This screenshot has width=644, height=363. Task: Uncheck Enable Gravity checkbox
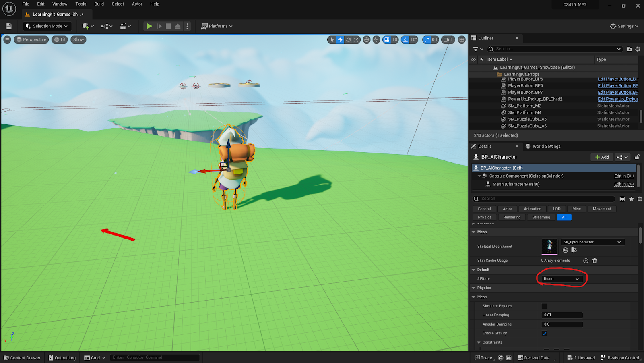click(544, 333)
